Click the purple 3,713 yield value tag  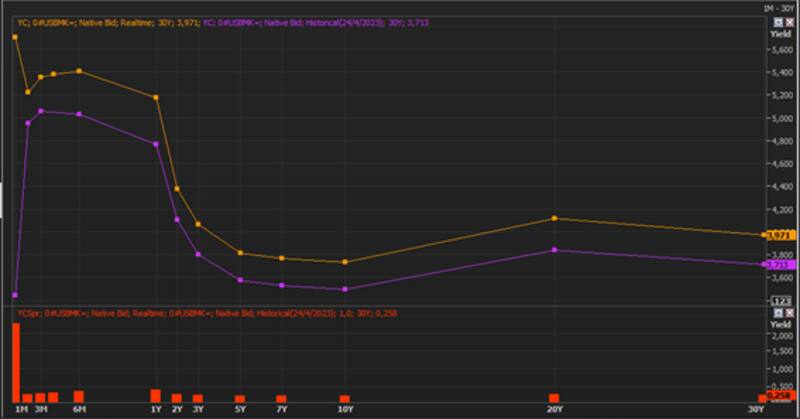click(779, 264)
